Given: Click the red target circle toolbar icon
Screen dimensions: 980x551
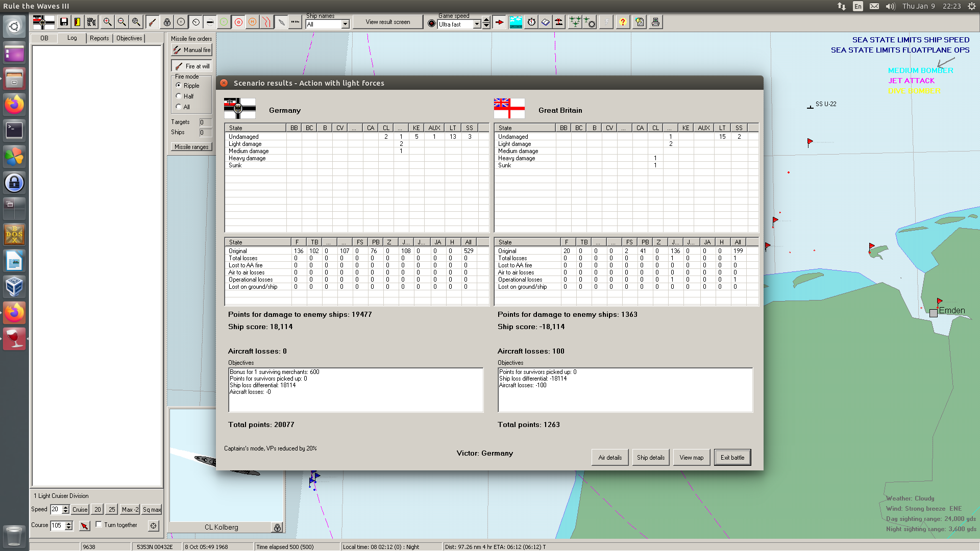Looking at the screenshot, I should click(238, 22).
